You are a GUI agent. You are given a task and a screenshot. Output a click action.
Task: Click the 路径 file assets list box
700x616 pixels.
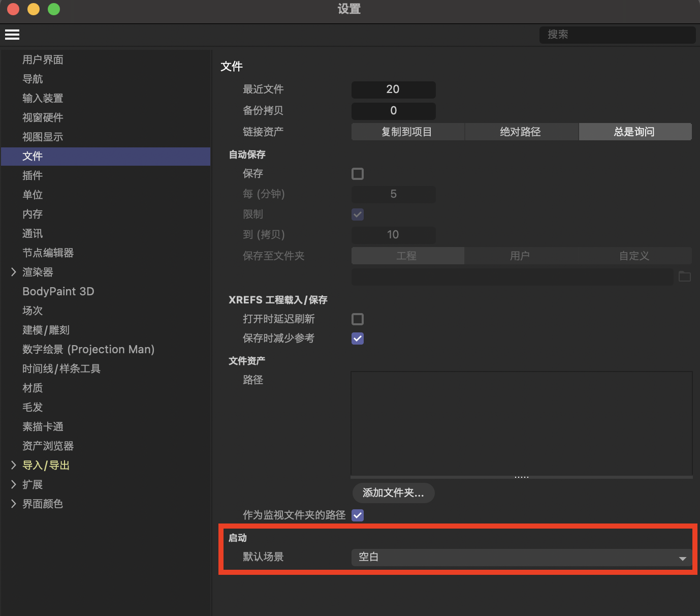click(522, 423)
